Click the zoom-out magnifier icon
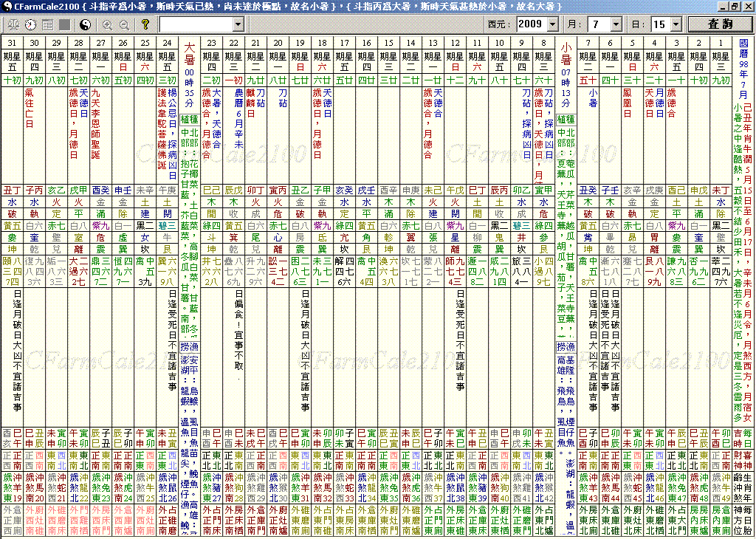This screenshot has width=756, height=539. [125, 26]
